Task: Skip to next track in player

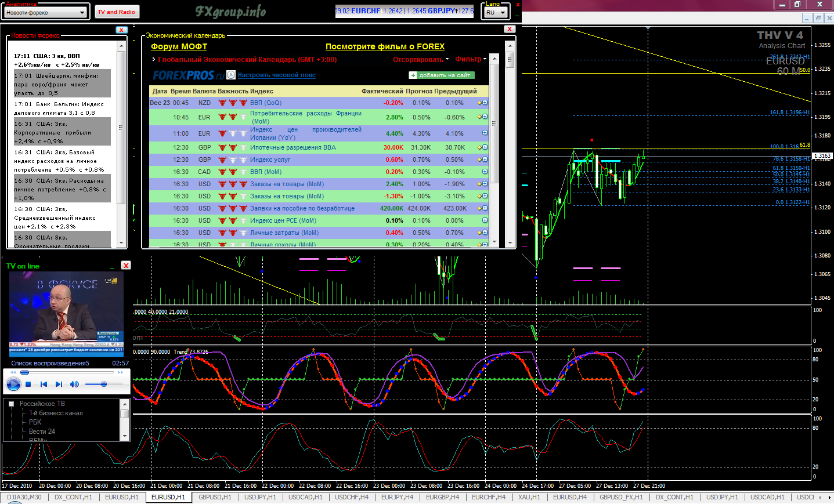Action: [x=59, y=384]
